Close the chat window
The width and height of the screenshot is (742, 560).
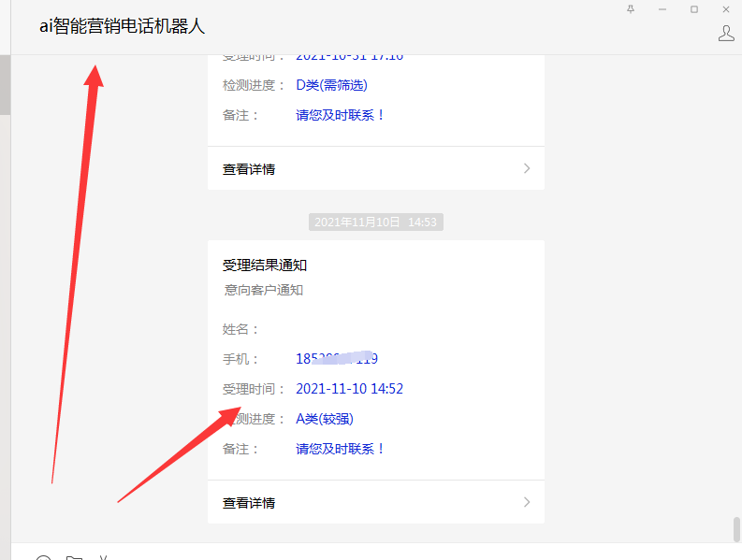726,9
